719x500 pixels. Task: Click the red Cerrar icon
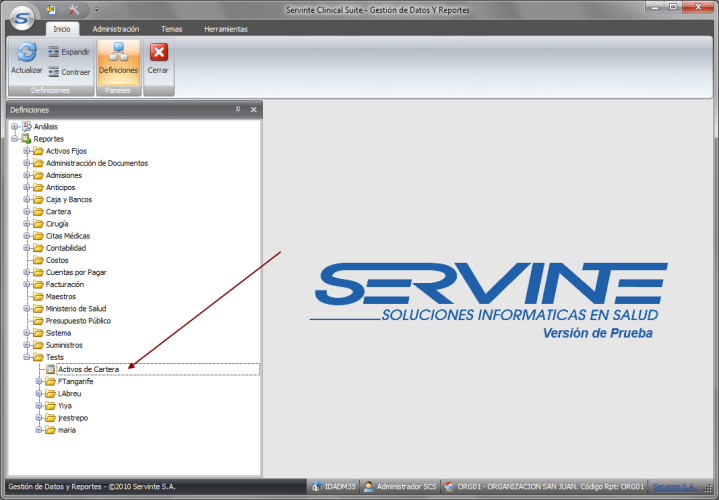158,53
